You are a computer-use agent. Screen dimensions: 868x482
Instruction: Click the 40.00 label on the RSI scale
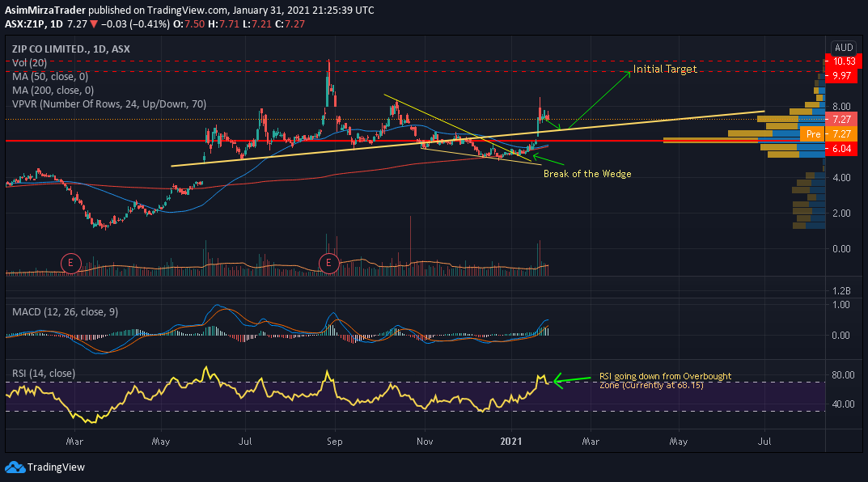coord(843,404)
